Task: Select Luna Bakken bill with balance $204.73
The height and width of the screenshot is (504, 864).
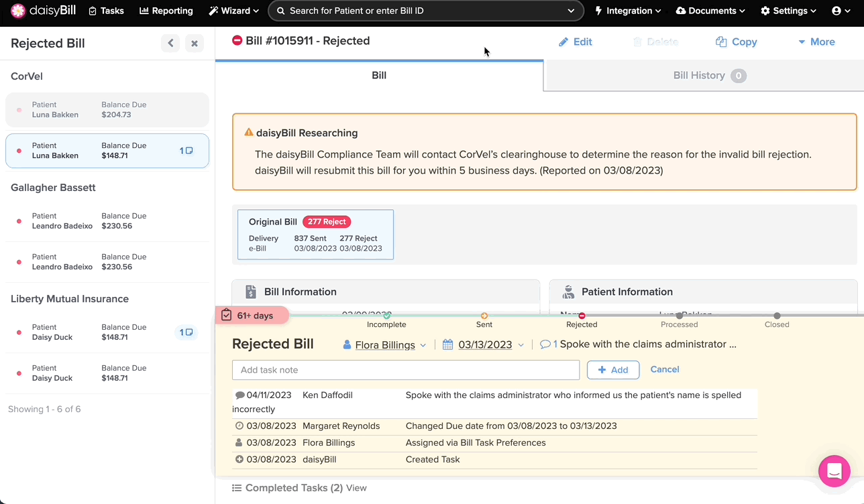Action: pos(107,110)
